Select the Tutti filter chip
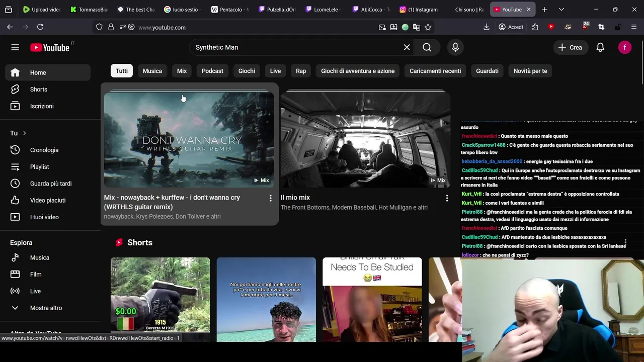The height and width of the screenshot is (362, 644). click(x=122, y=71)
